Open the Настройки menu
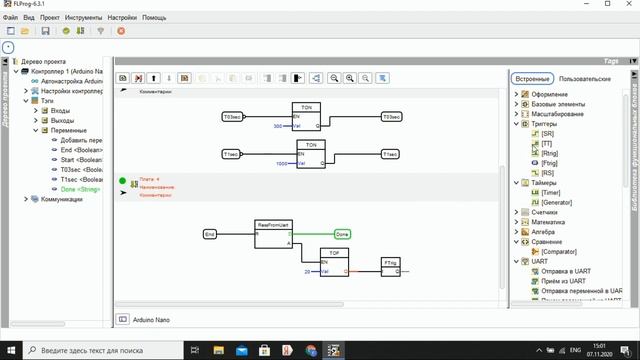 [122, 18]
